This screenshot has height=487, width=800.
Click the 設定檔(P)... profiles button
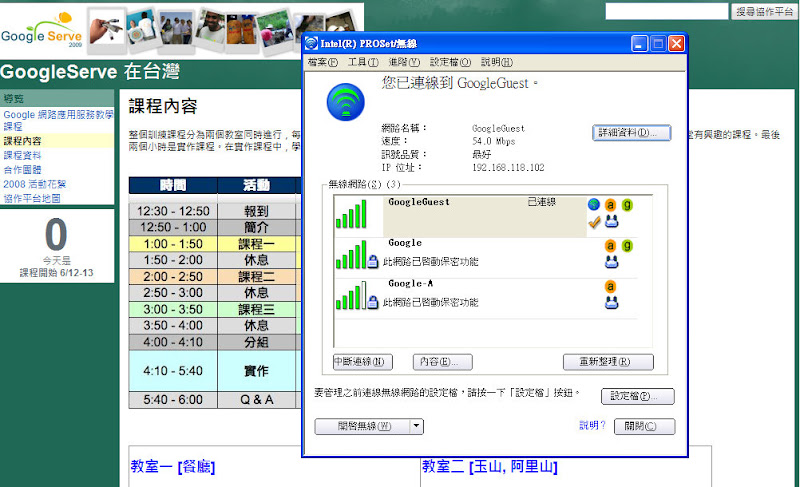[638, 396]
